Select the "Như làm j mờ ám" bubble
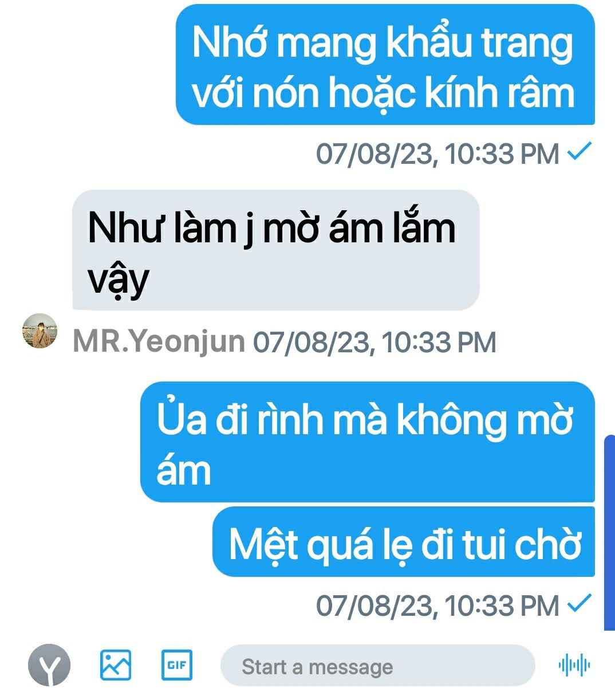The height and width of the screenshot is (700, 615). tap(275, 250)
